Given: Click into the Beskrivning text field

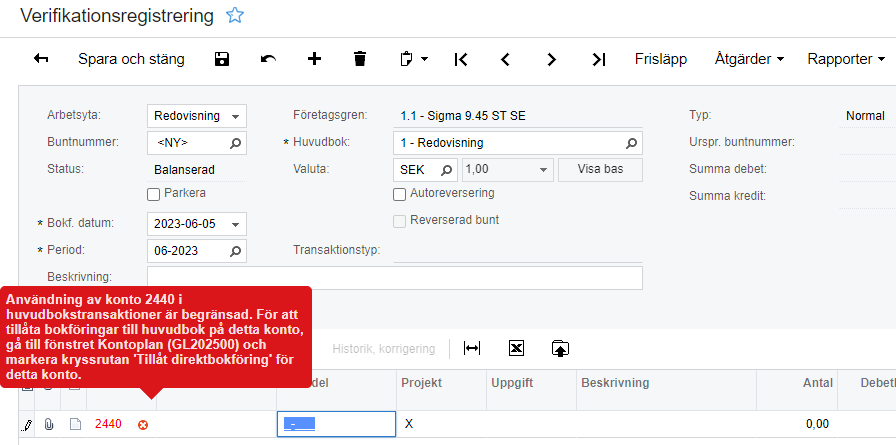Looking at the screenshot, I should [x=394, y=277].
